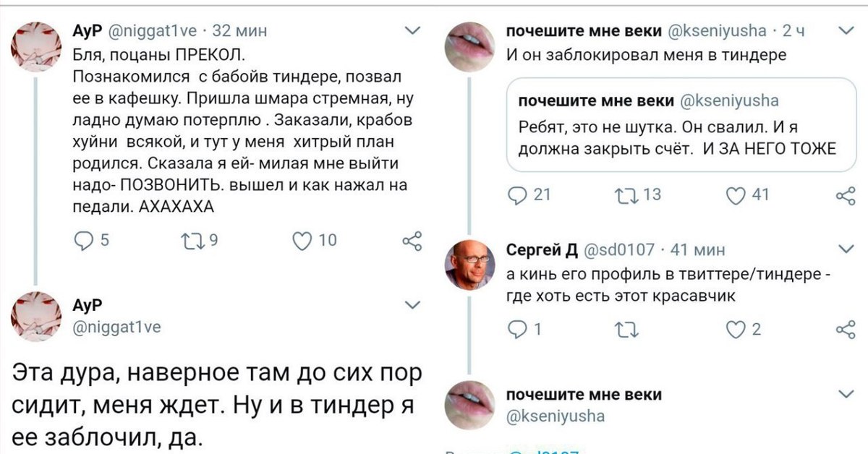Reply to the 32 мин tweet with 5 replies
868x454 pixels.
[82, 241]
